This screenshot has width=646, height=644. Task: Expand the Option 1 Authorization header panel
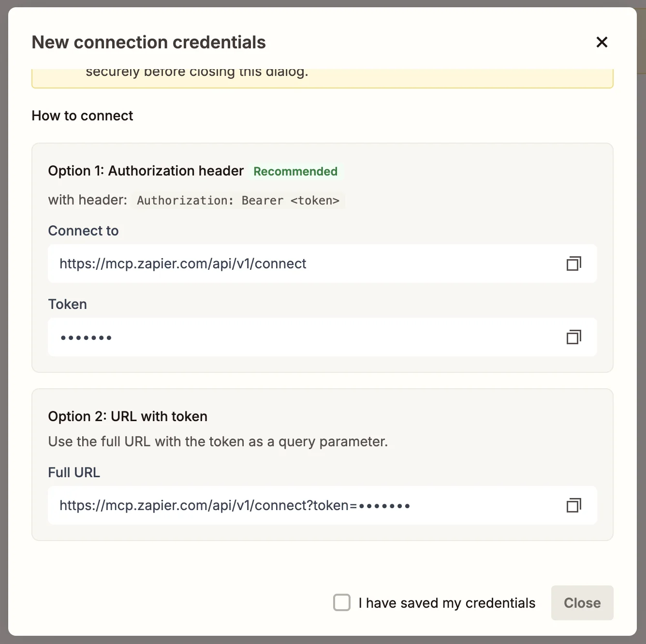[x=146, y=171]
